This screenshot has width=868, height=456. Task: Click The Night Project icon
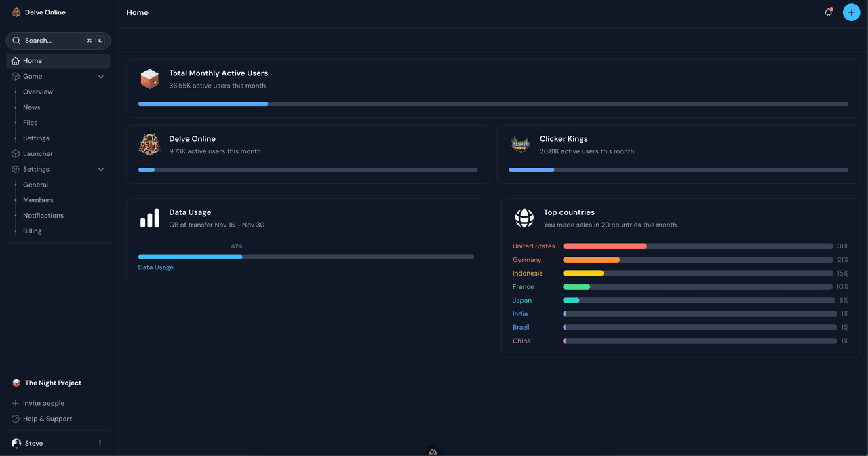tap(15, 382)
